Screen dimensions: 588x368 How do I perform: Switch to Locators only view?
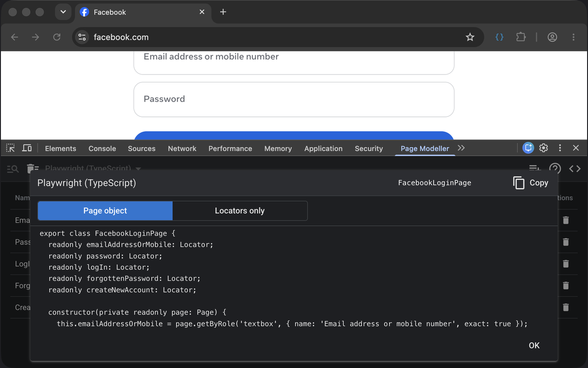click(x=240, y=211)
